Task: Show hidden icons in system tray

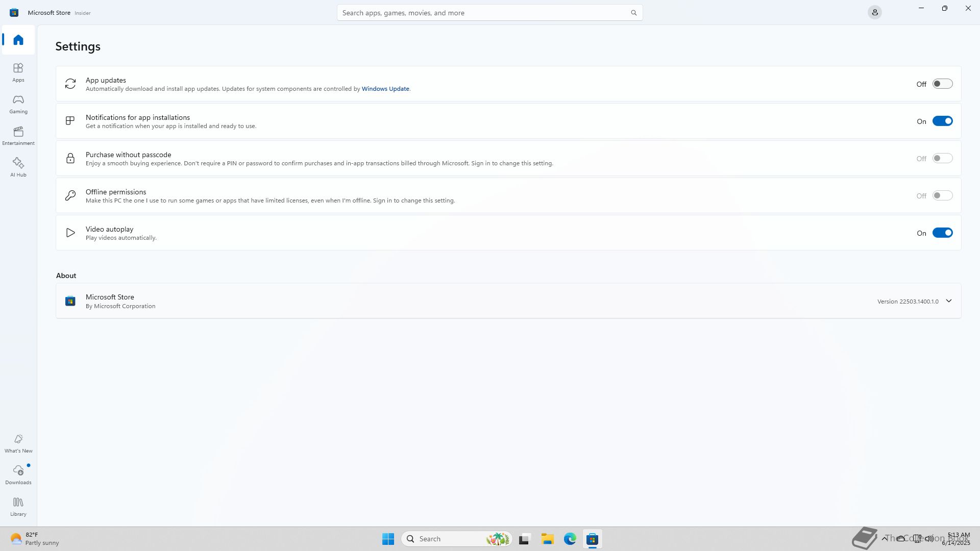Action: pyautogui.click(x=884, y=538)
